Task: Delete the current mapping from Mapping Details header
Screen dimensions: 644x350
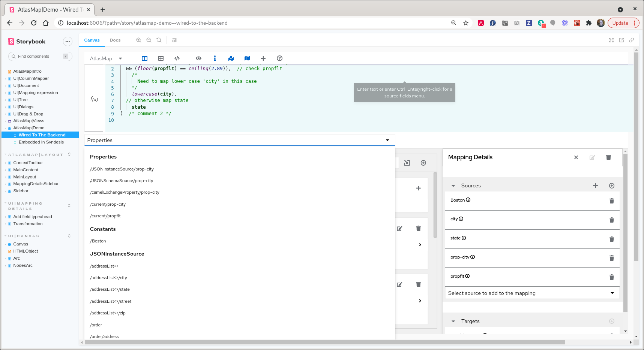Action: (x=608, y=157)
